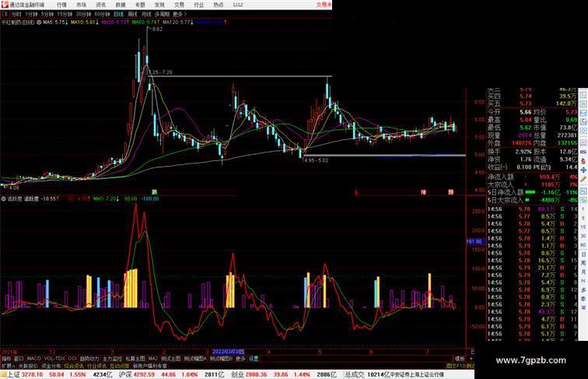
Task: Open 设置 in the indicator bar
Action: coord(254,359)
